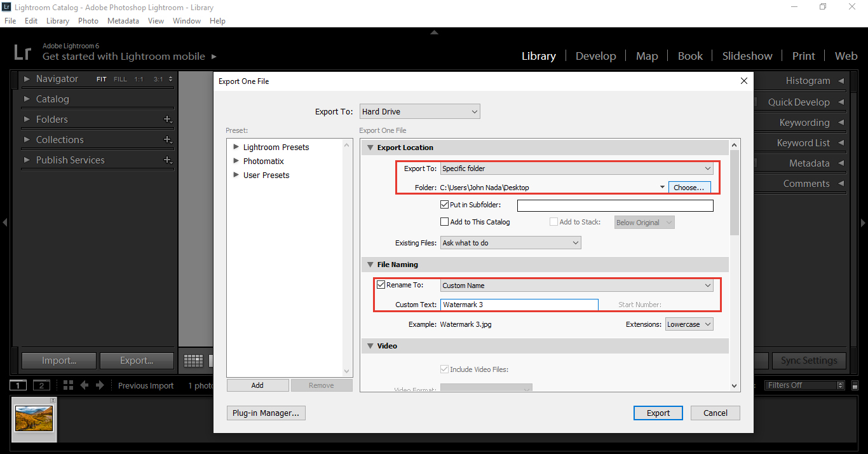
Task: Expand the Histogram panel
Action: click(x=841, y=81)
